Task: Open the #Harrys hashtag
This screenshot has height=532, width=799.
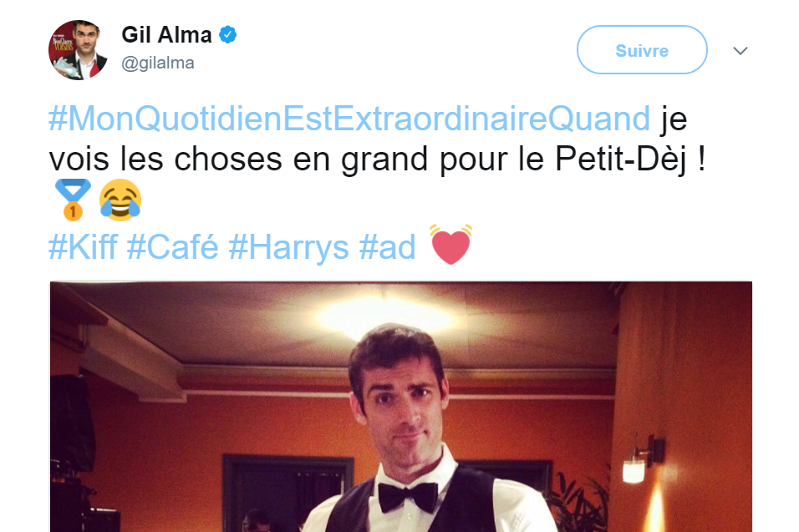Action: coord(288,247)
